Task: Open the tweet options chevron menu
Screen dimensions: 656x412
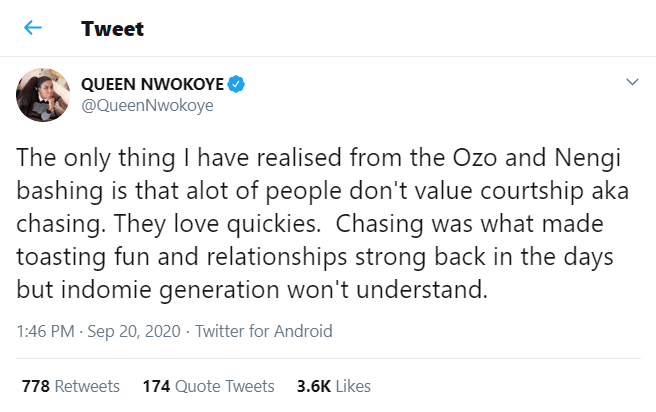Action: (x=631, y=83)
